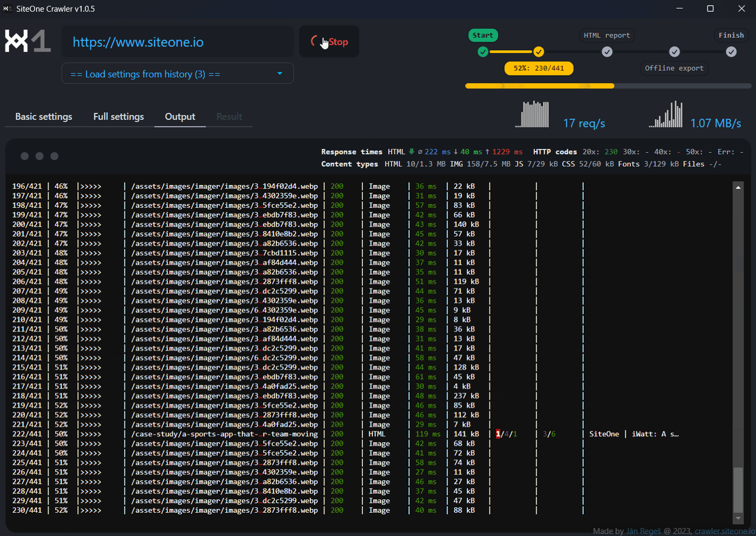Click the scrollbar down arrow in output
The height and width of the screenshot is (536, 756).
[738, 518]
